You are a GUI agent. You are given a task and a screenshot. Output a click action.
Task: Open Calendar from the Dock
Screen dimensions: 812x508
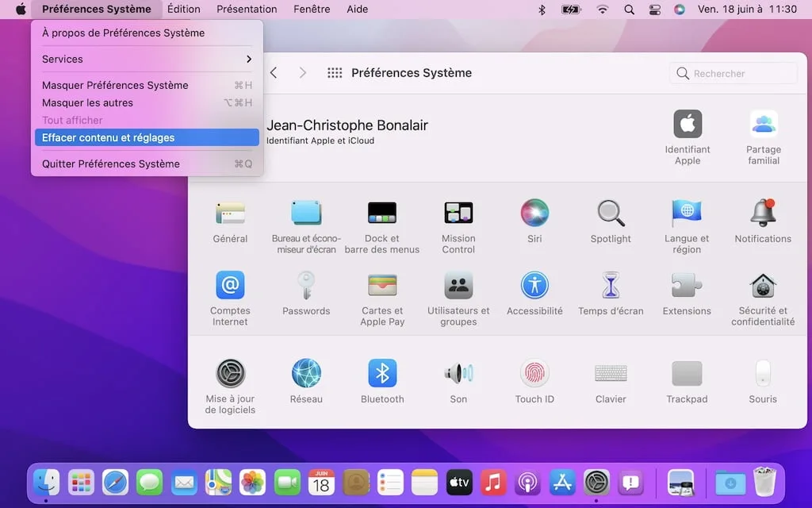coord(322,482)
